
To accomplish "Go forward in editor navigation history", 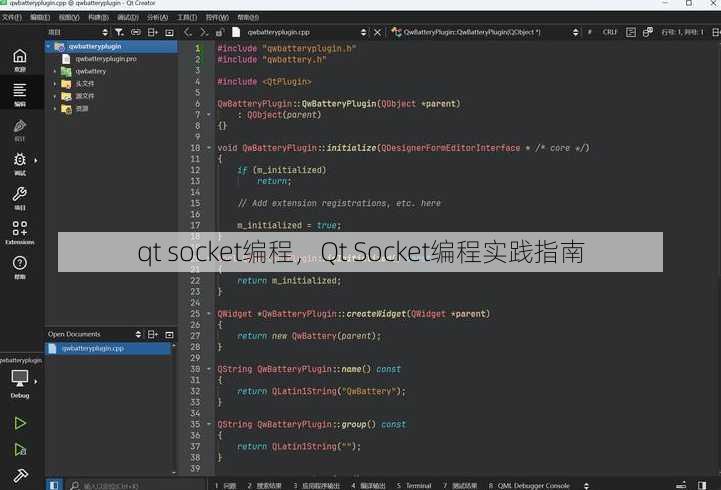I will pyautogui.click(x=204, y=32).
